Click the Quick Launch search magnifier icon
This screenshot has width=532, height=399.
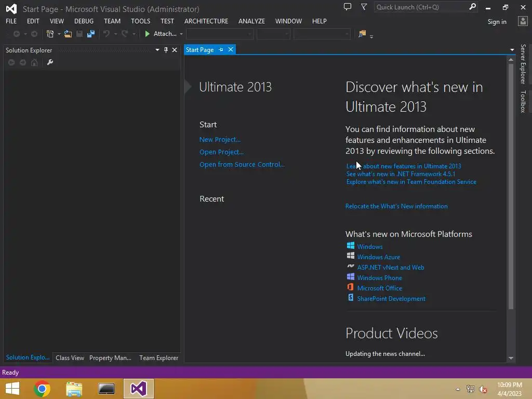pyautogui.click(x=472, y=7)
